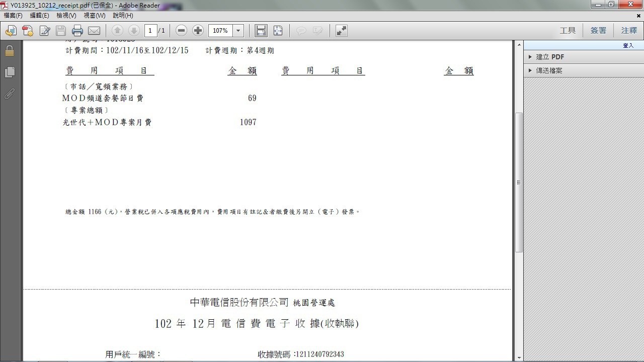Click the convert file to PDF icon
This screenshot has height=362, width=644.
(28, 31)
